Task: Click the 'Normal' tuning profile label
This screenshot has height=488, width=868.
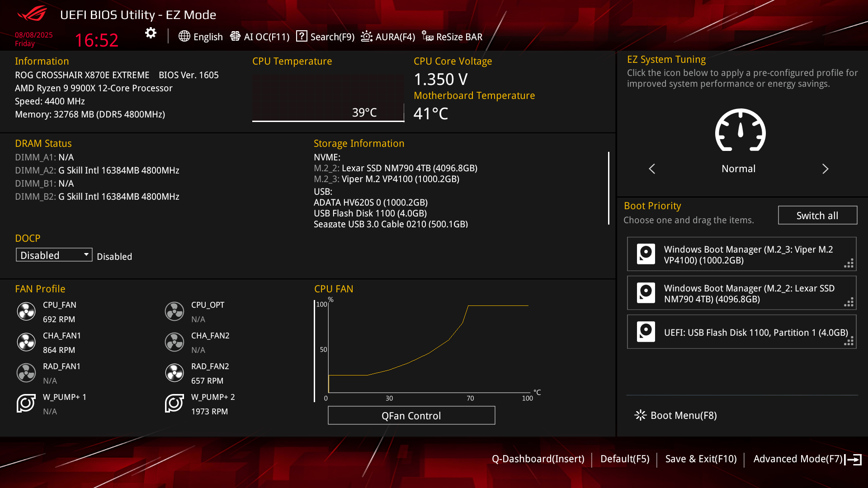Action: (x=738, y=169)
